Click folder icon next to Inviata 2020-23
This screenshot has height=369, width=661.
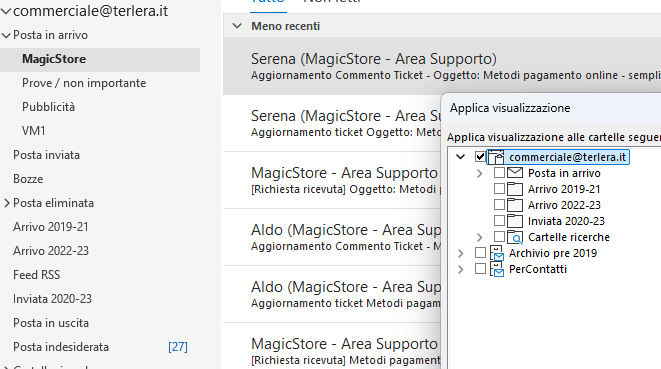[x=515, y=221]
